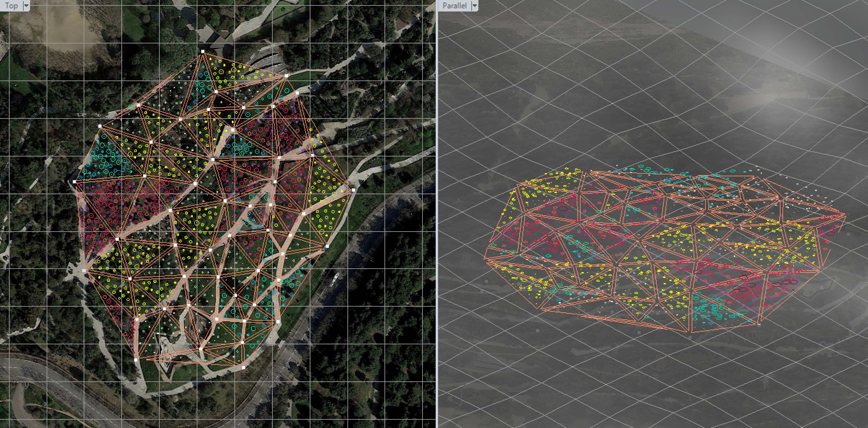Click the Parallel viewport title label
The width and height of the screenshot is (868, 428).
coord(454,5)
